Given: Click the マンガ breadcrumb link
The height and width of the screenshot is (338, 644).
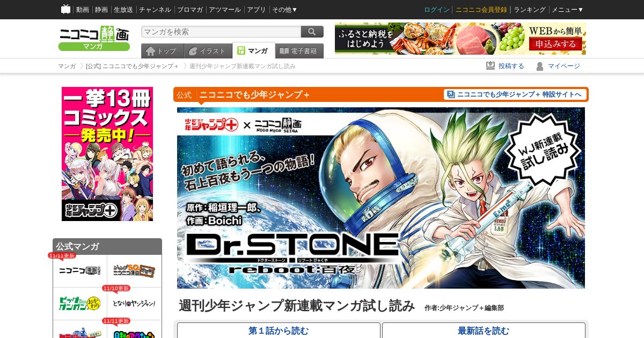Looking at the screenshot, I should [x=67, y=66].
